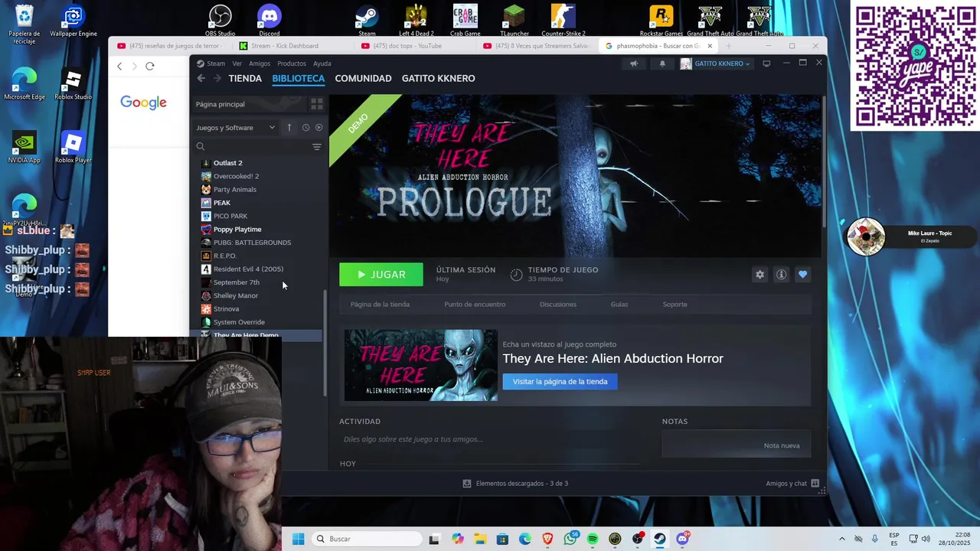Open Wallpaper Engine desktop icon

(x=73, y=21)
